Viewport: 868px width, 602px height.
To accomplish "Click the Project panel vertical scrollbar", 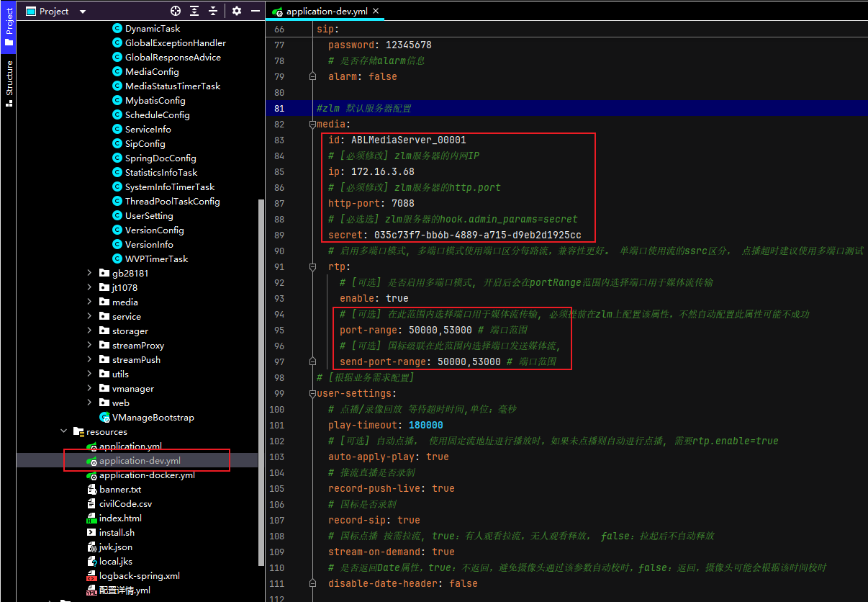I will point(261,382).
